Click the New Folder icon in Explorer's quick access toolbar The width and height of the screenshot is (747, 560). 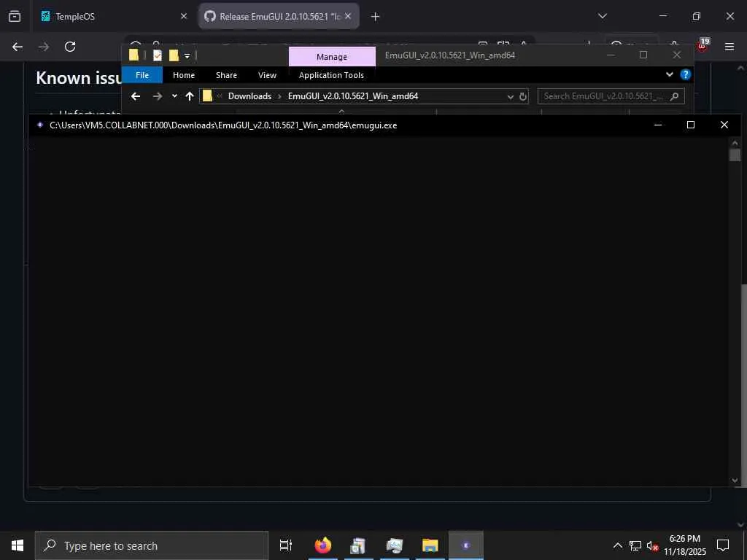pos(174,55)
